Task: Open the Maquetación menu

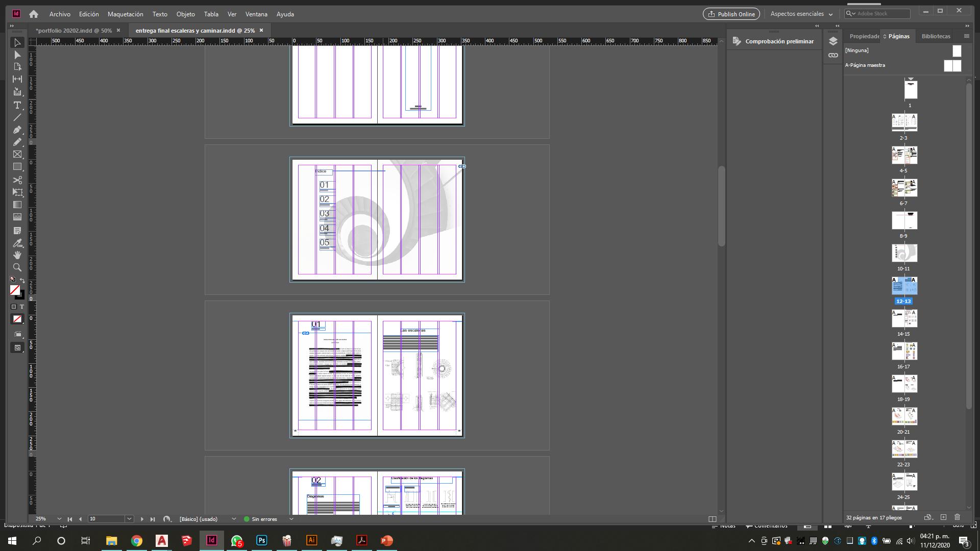Action: tap(125, 14)
